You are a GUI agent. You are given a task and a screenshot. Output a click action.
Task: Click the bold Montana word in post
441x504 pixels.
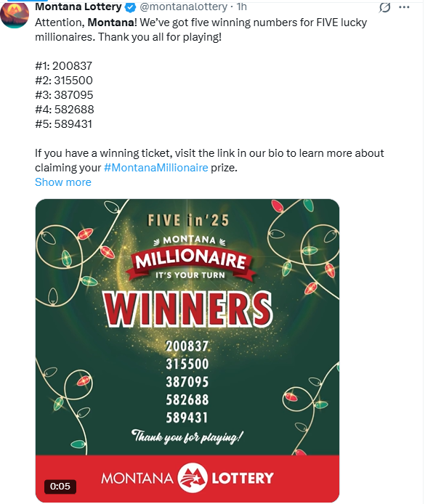[111, 23]
